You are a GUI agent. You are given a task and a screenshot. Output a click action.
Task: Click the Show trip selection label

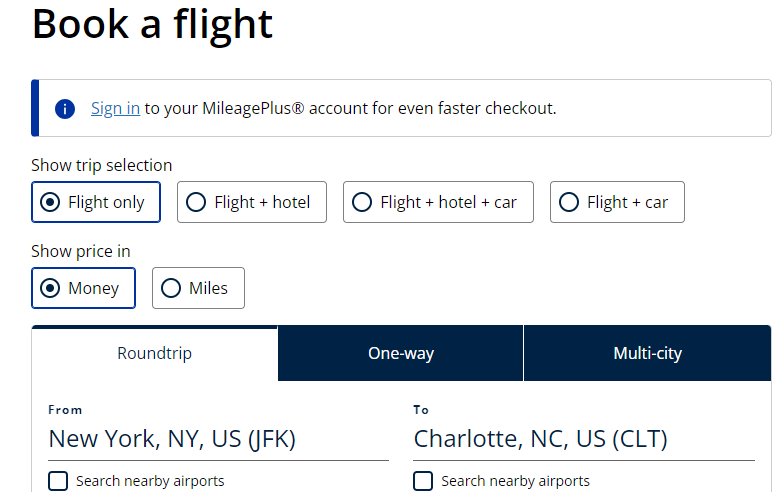[101, 165]
